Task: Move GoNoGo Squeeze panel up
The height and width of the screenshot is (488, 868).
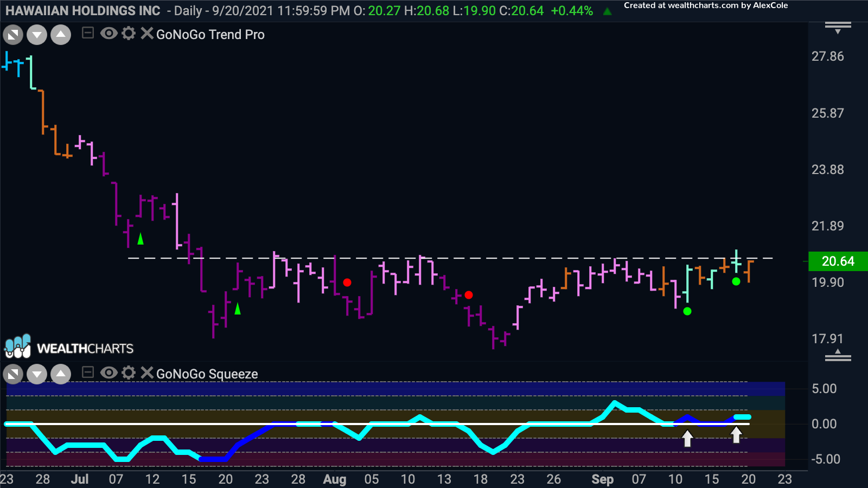Action: point(61,374)
